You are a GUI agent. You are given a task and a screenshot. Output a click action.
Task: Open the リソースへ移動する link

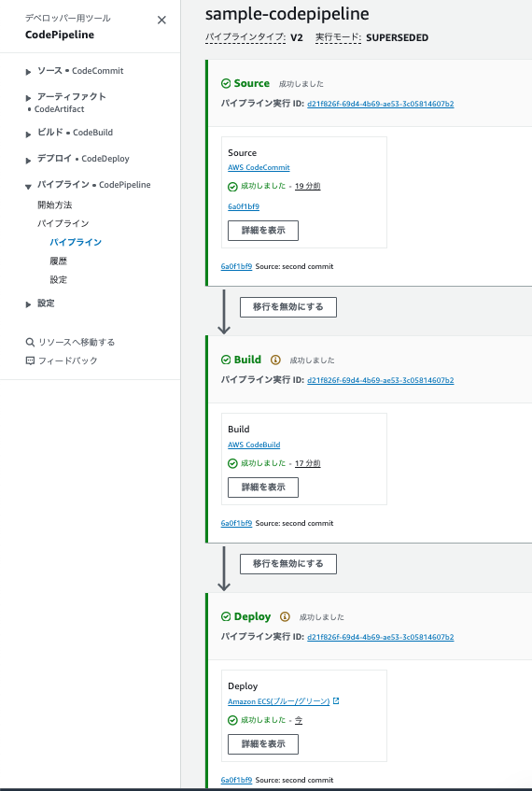point(77,342)
